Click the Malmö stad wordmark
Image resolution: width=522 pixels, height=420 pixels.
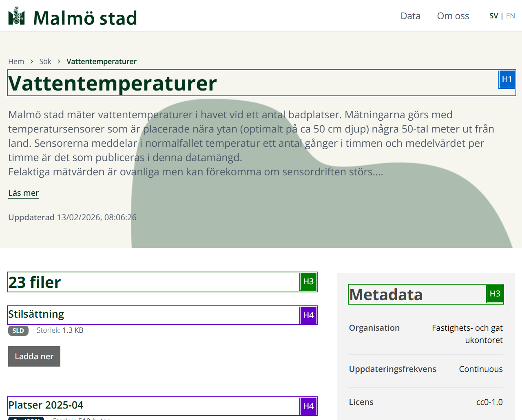[x=85, y=18]
